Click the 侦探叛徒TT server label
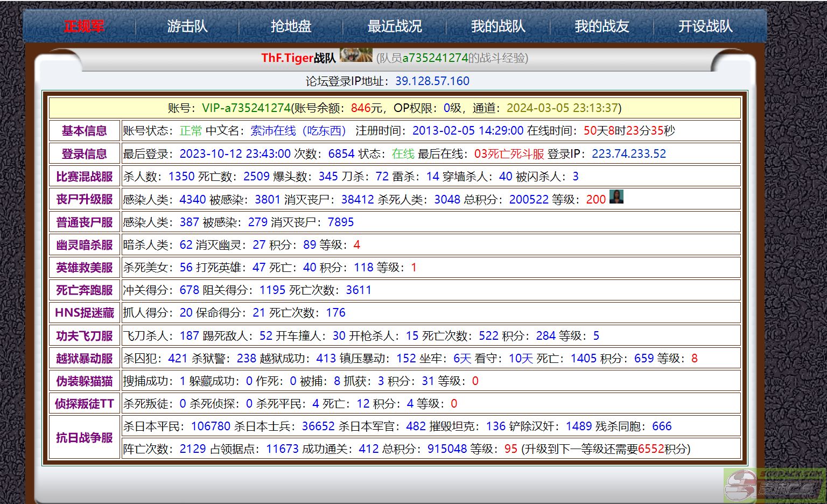 (x=85, y=404)
